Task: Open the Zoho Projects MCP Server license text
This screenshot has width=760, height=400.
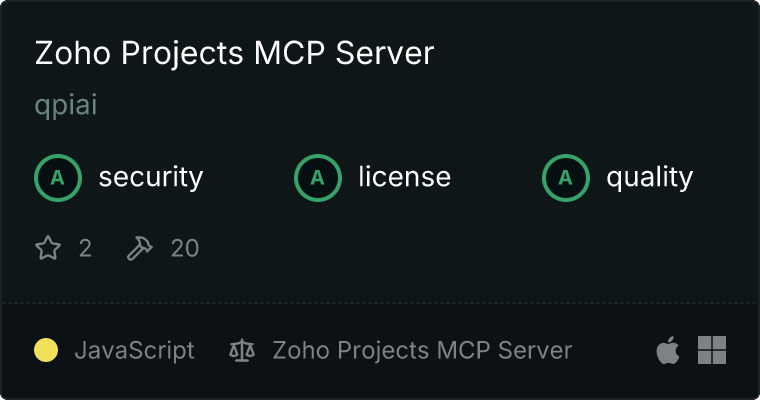Action: click(x=422, y=350)
